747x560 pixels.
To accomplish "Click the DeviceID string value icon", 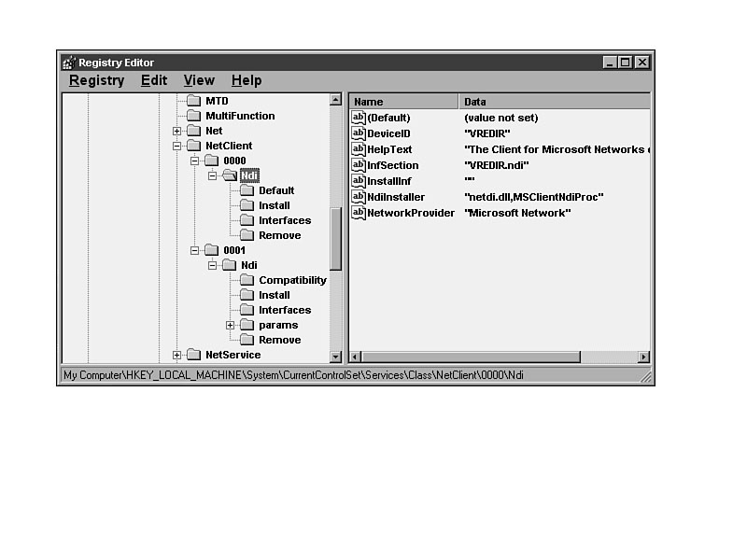I will pyautogui.click(x=358, y=133).
